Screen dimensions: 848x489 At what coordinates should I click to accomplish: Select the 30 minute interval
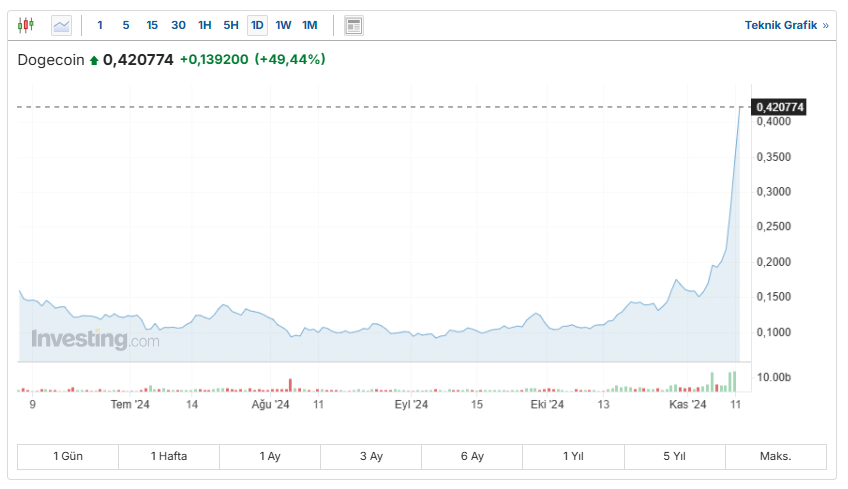click(x=178, y=25)
